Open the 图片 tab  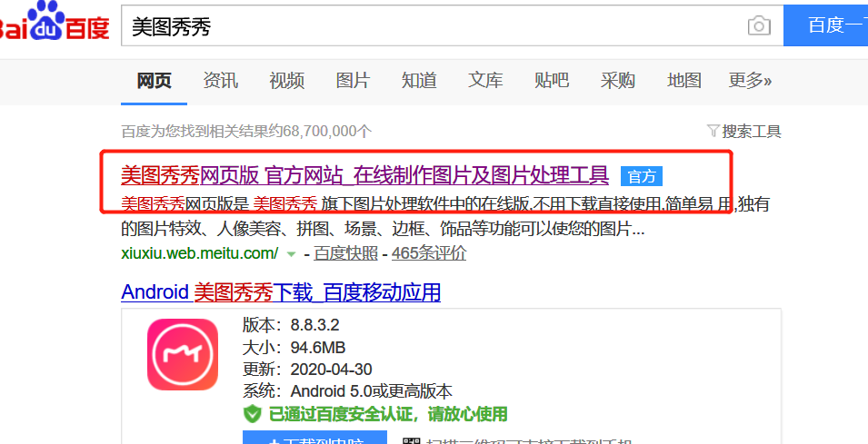point(353,81)
